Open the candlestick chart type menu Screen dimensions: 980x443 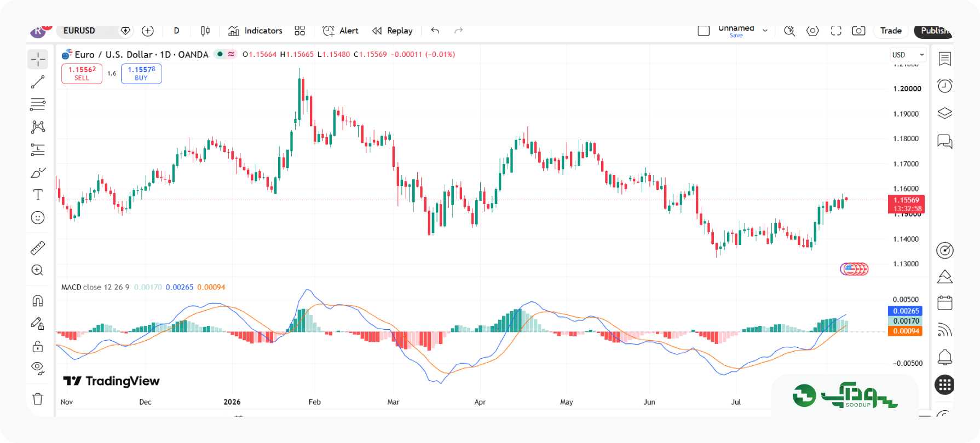[205, 31]
